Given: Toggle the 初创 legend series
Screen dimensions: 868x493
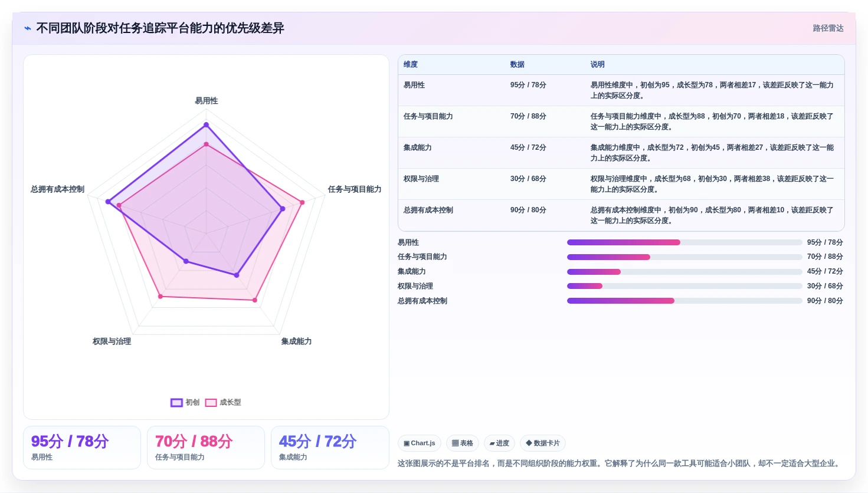Looking at the screenshot, I should [185, 402].
